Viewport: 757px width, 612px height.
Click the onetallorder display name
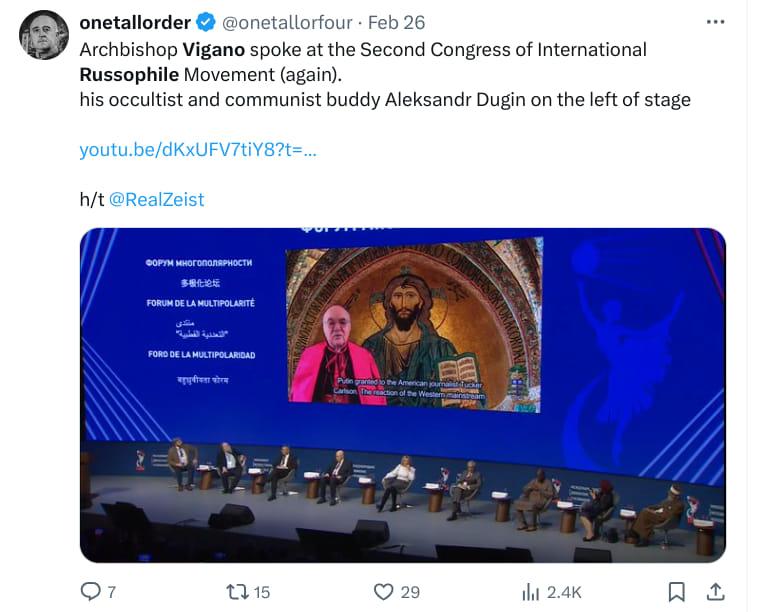click(133, 22)
